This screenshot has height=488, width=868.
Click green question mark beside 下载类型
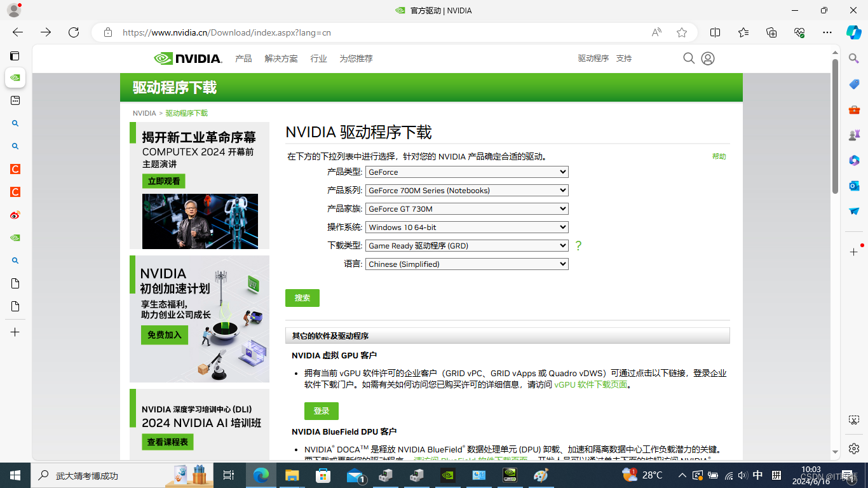point(578,245)
